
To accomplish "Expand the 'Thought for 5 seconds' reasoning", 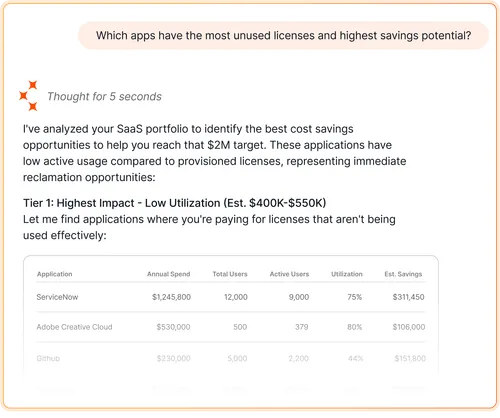I will pyautogui.click(x=104, y=97).
